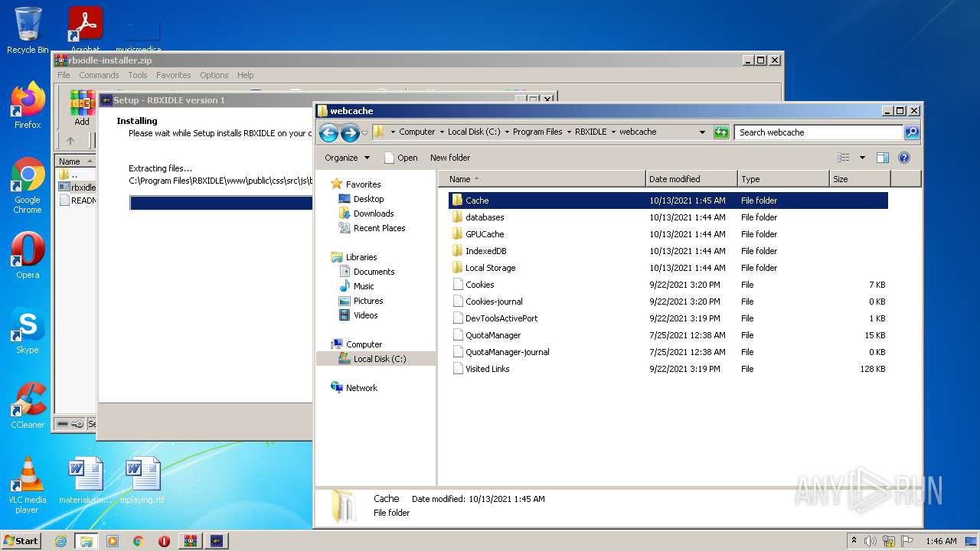This screenshot has height=551, width=980.
Task: Open the view options dropdown arrow
Action: point(862,158)
